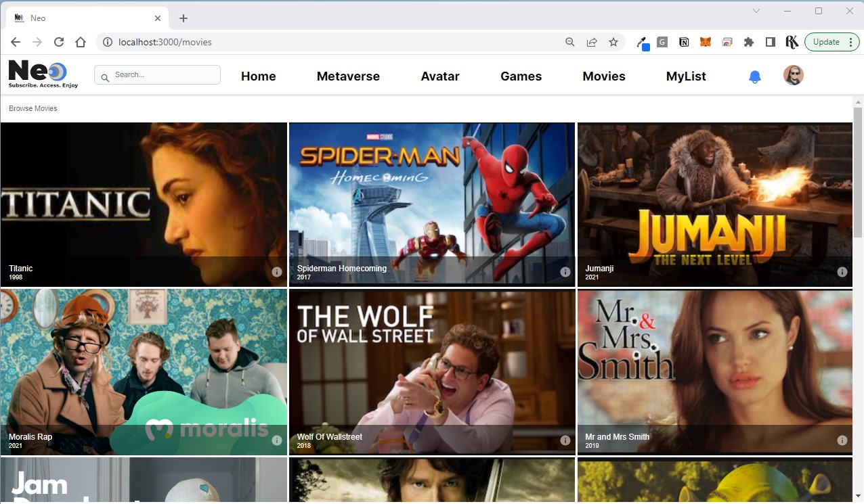864x504 pixels.
Task: Open info icon on Jumanji card
Action: pyautogui.click(x=842, y=272)
